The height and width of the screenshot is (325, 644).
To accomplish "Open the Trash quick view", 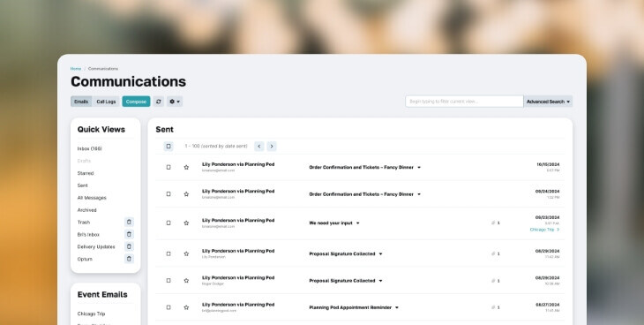I will click(x=84, y=223).
